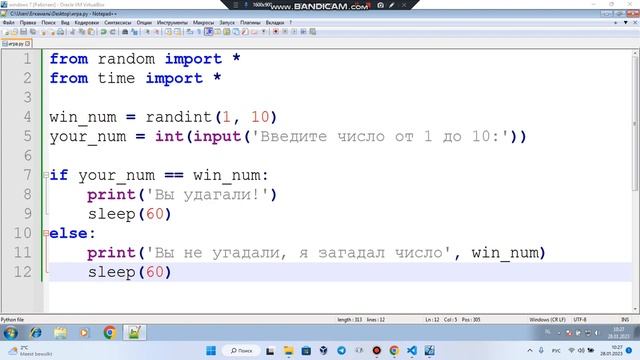This screenshot has width=640, height=360.
Task: Click the Print toolbar icon
Action: click(60, 32)
